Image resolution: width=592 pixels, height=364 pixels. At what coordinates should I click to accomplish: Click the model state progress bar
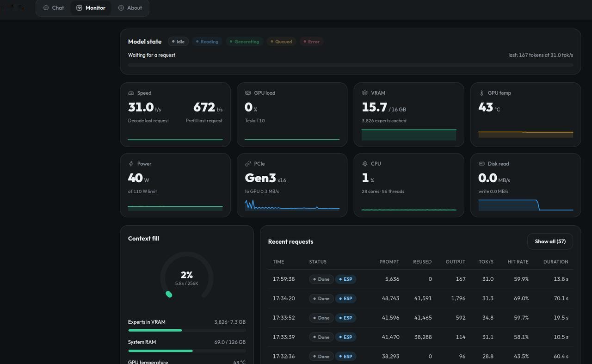pyautogui.click(x=351, y=65)
